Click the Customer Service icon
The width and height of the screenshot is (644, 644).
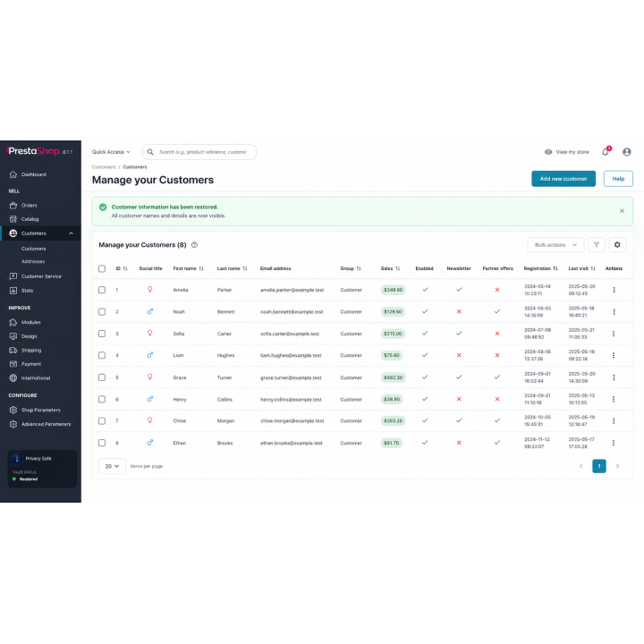click(x=13, y=276)
